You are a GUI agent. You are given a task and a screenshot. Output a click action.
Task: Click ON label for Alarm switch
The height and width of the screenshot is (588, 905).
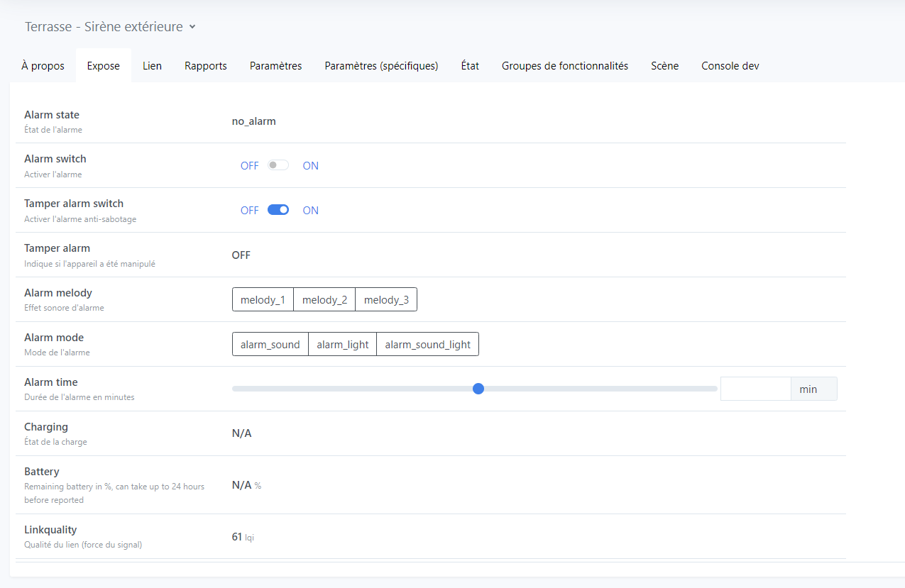[310, 166]
